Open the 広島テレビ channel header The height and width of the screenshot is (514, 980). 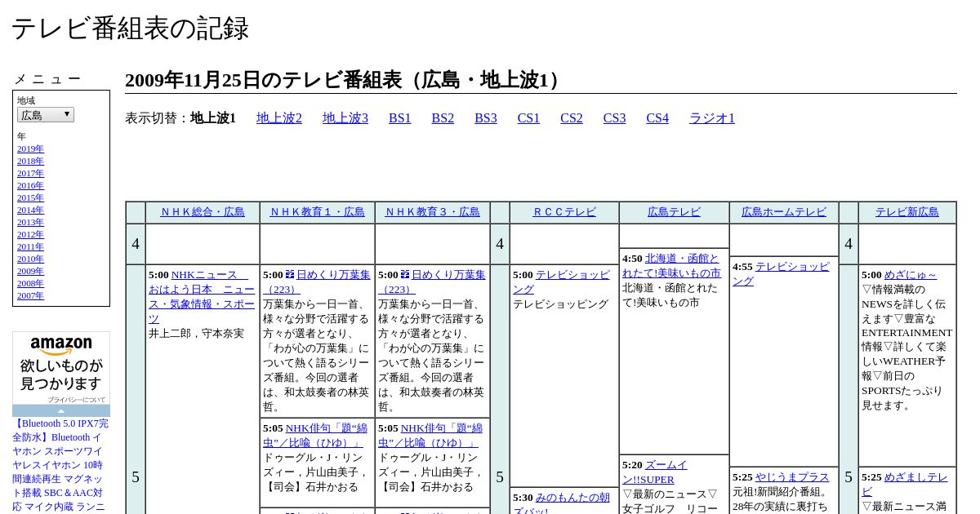(674, 212)
